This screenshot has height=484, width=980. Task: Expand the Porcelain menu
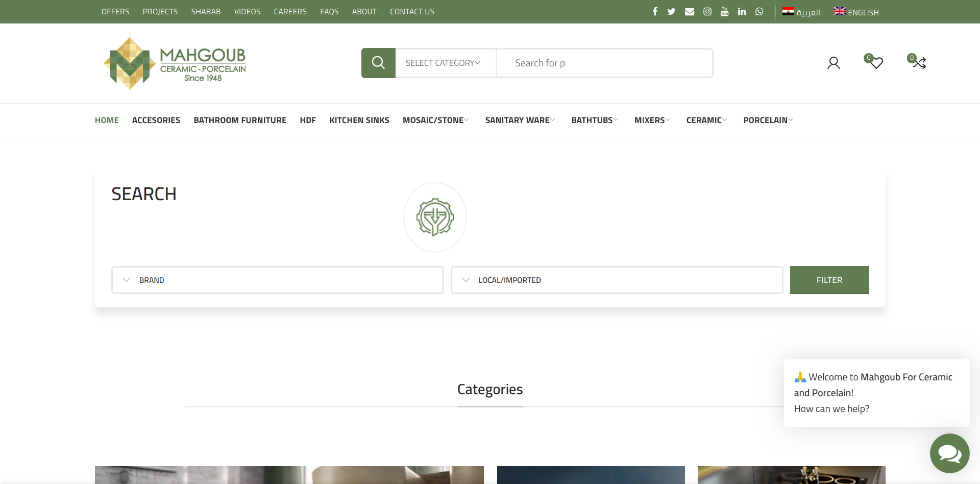pyautogui.click(x=768, y=120)
